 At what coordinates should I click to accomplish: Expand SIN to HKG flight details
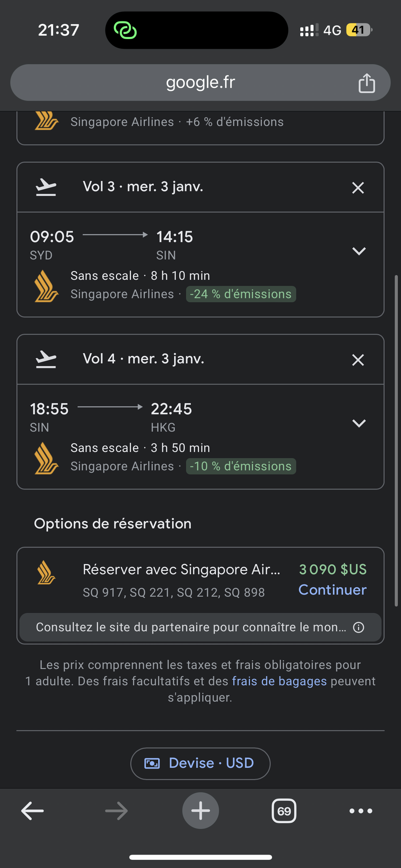click(359, 423)
